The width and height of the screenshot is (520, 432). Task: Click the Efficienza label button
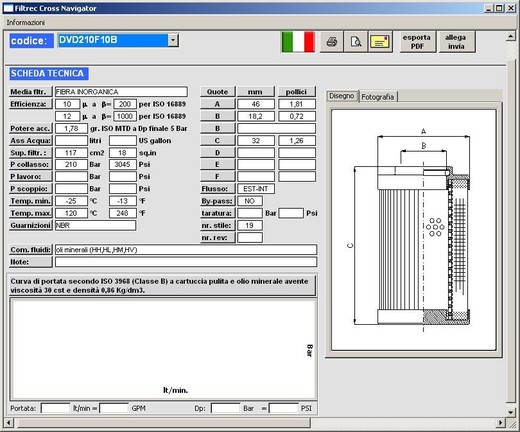click(x=30, y=104)
